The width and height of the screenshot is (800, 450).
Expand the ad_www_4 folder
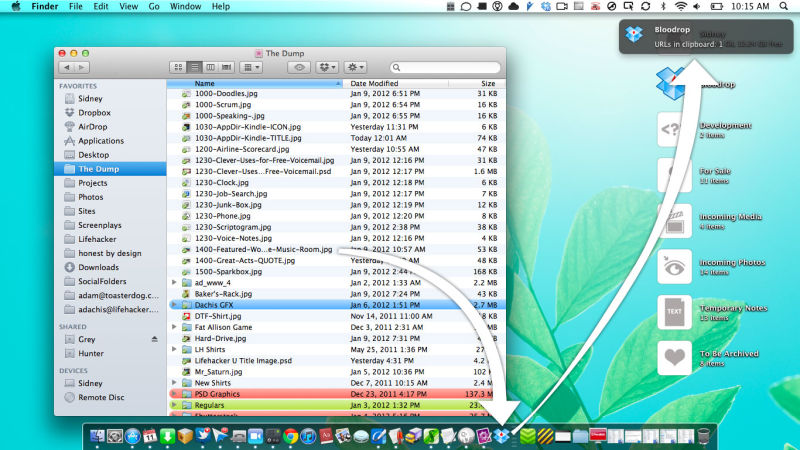point(175,282)
